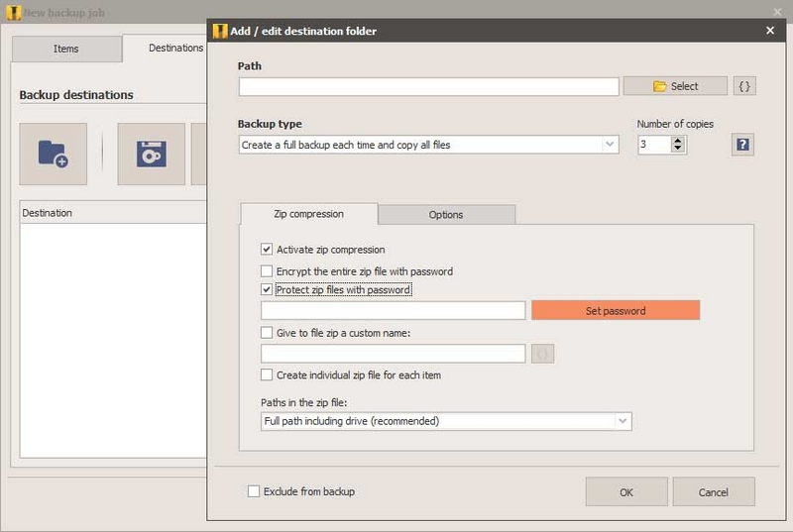The image size is (793, 532).
Task: Click the blue question mark help icon
Action: (x=742, y=145)
